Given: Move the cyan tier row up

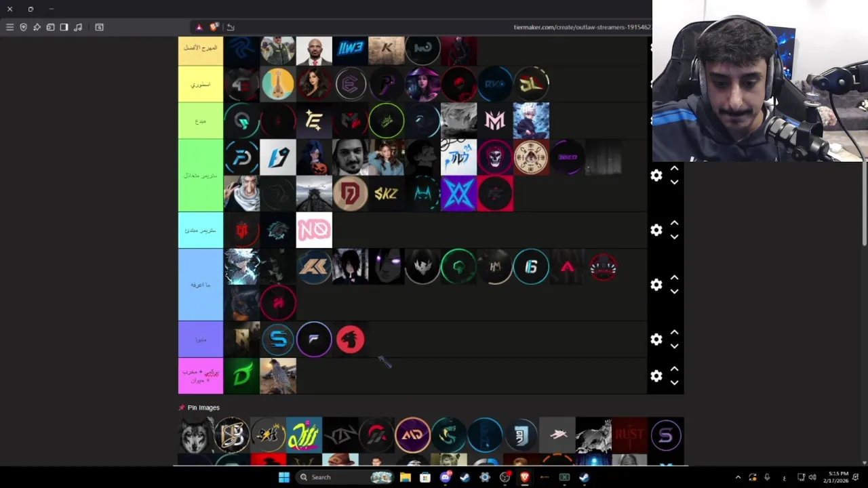Looking at the screenshot, I should coord(674,223).
